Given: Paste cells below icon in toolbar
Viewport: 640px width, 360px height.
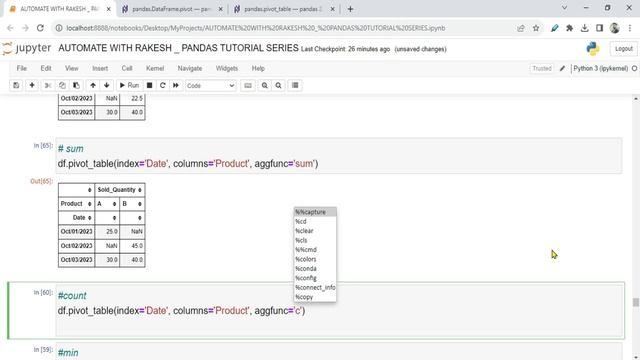Looking at the screenshot, I should (x=76, y=85).
